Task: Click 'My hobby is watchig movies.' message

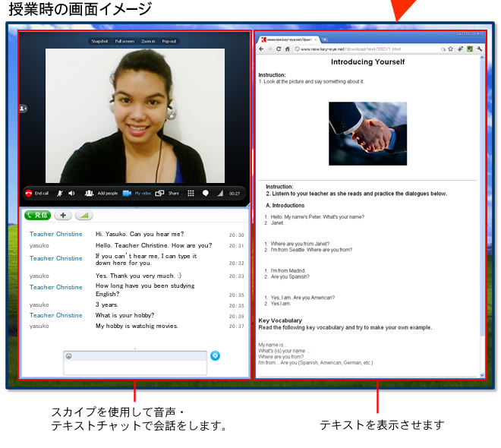Action: coord(137,326)
